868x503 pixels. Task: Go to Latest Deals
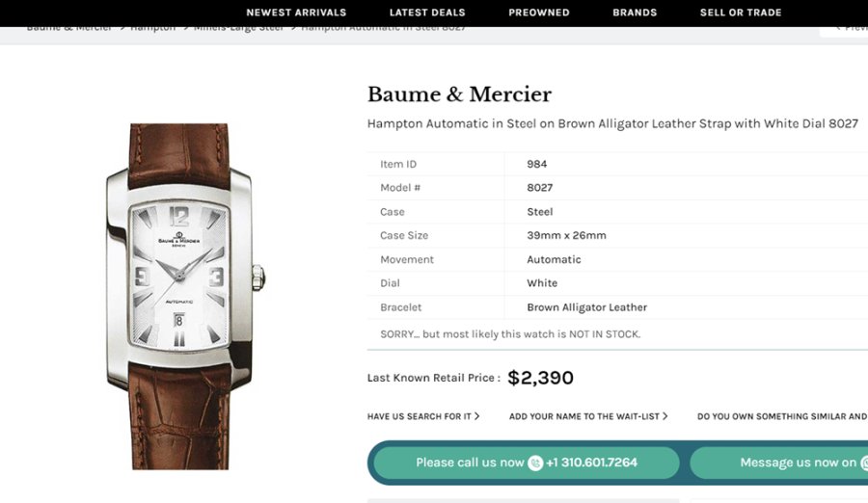427,13
